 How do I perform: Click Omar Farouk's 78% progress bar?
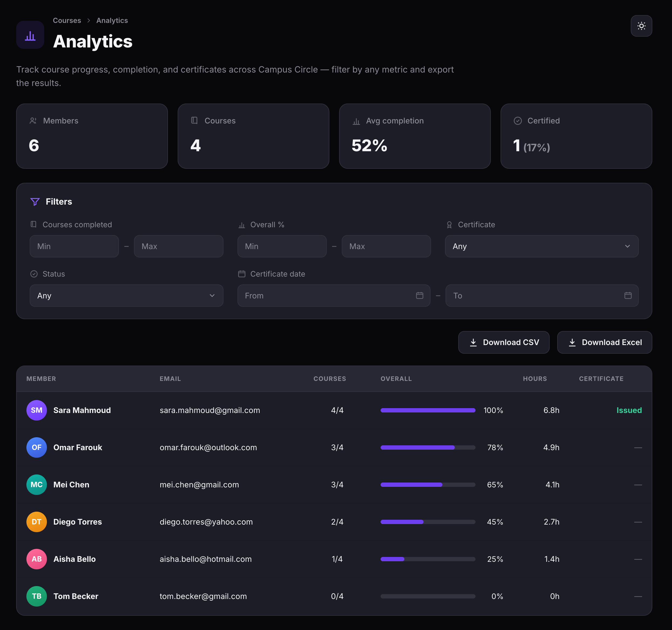[428, 447]
